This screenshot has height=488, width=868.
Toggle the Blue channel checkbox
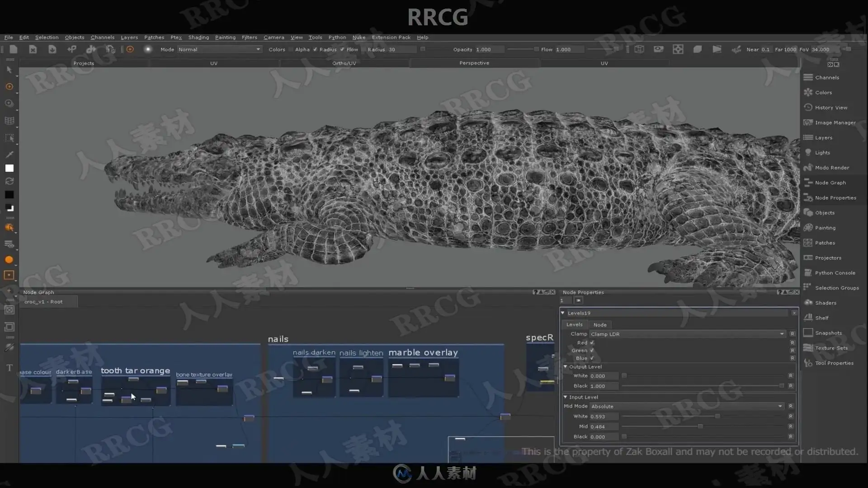tap(592, 358)
